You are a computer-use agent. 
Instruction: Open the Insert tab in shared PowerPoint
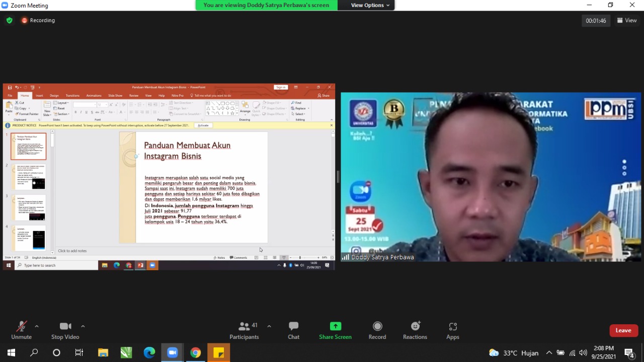pos(39,95)
